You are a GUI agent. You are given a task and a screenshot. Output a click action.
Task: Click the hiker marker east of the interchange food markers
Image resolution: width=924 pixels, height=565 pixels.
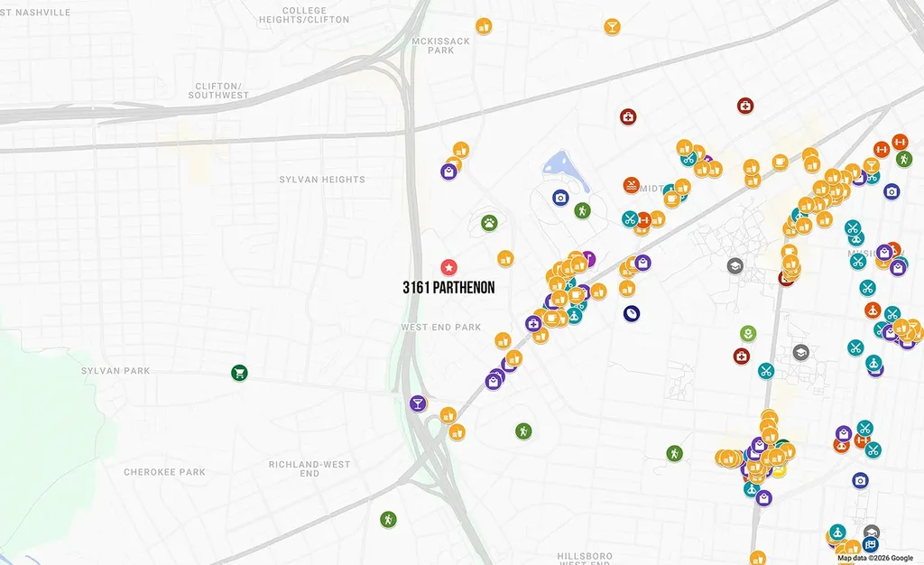(523, 431)
